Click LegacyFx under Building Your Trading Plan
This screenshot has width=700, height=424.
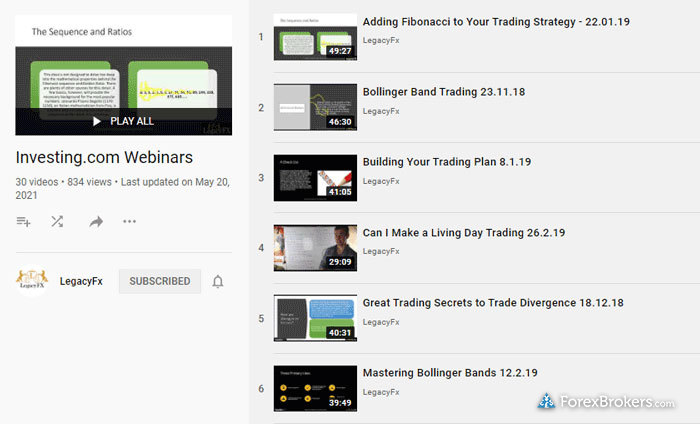[x=381, y=181]
